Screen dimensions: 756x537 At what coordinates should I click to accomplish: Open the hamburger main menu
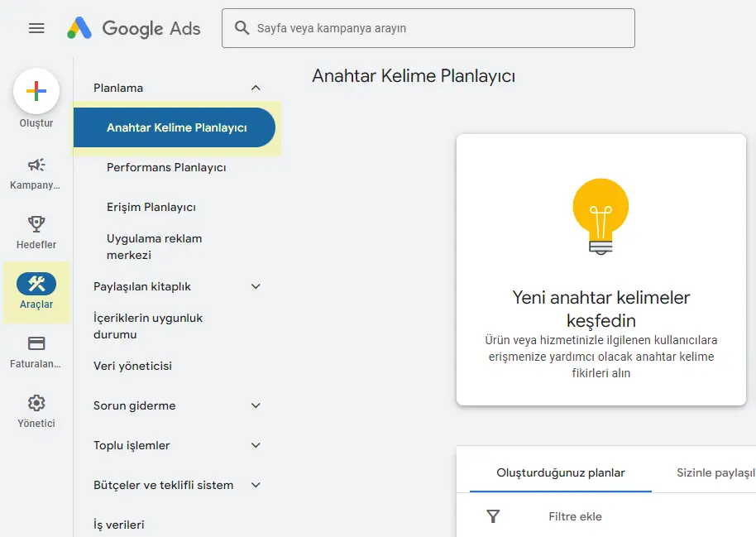pos(36,28)
